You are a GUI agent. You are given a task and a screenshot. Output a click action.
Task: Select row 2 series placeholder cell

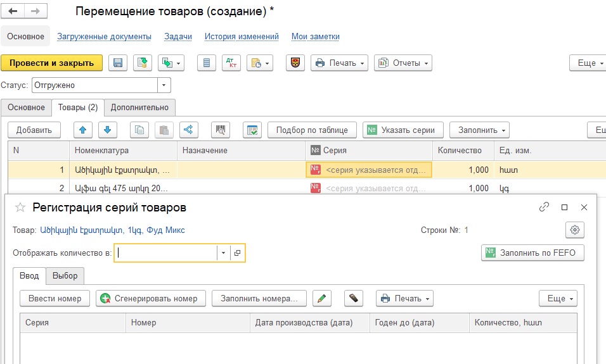pyautogui.click(x=369, y=189)
